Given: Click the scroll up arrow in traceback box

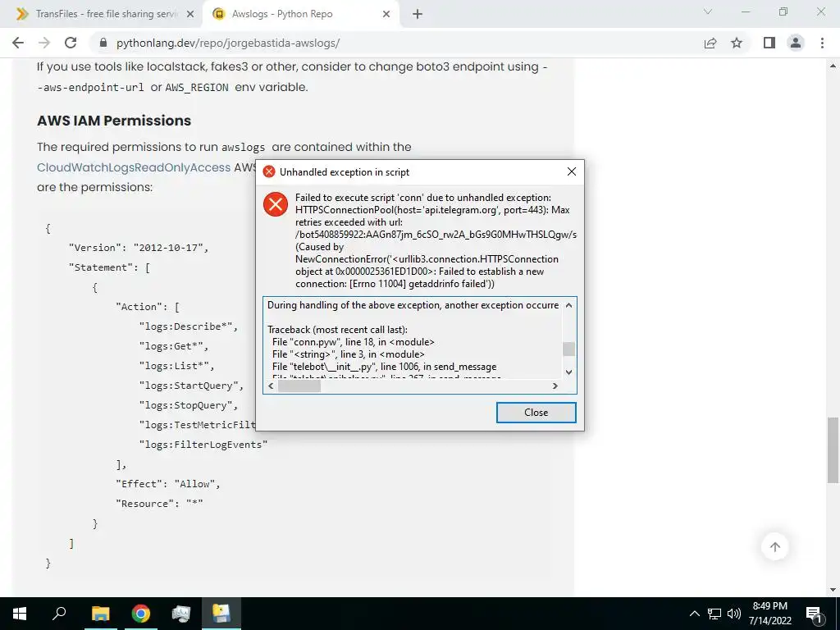Looking at the screenshot, I should tap(569, 305).
